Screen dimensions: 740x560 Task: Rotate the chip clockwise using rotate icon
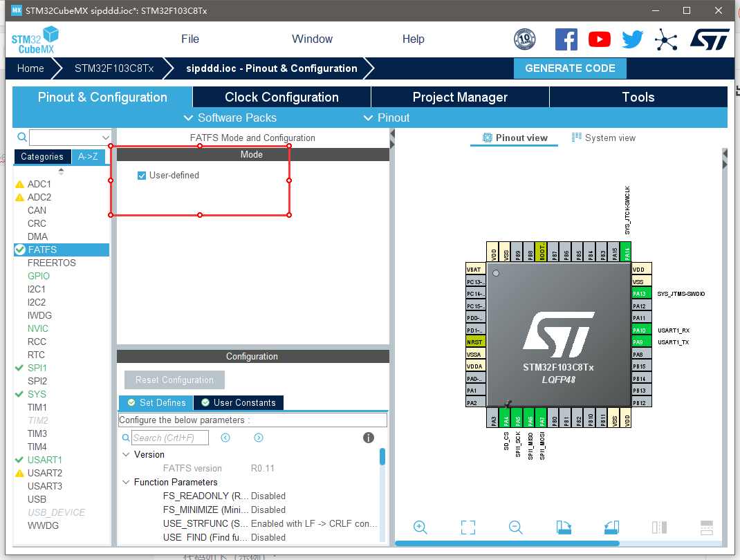click(x=563, y=528)
